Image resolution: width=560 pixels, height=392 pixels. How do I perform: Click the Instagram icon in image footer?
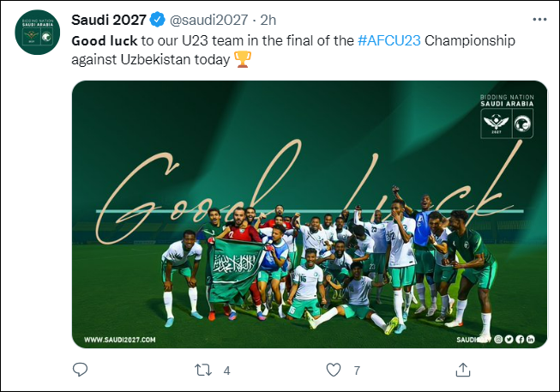click(498, 339)
